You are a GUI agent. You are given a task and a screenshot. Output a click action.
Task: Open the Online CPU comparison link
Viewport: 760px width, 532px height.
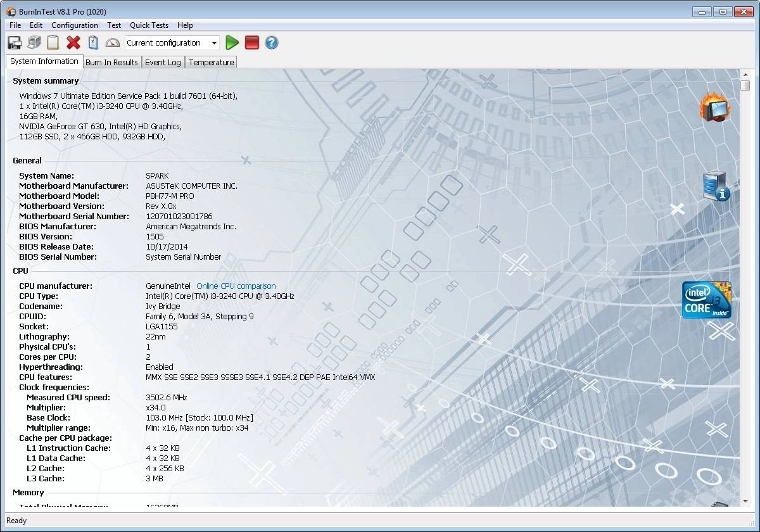coord(236,286)
